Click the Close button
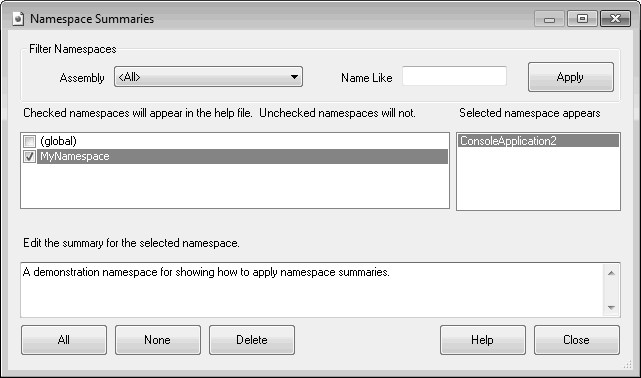Viewport: 641px width, 378px height. [x=577, y=340]
